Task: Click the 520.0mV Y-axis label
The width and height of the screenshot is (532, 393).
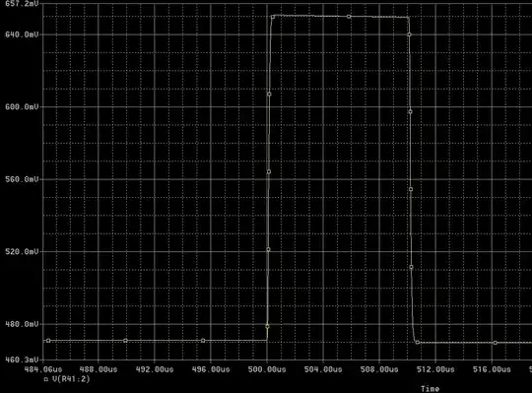Action: click(x=22, y=251)
